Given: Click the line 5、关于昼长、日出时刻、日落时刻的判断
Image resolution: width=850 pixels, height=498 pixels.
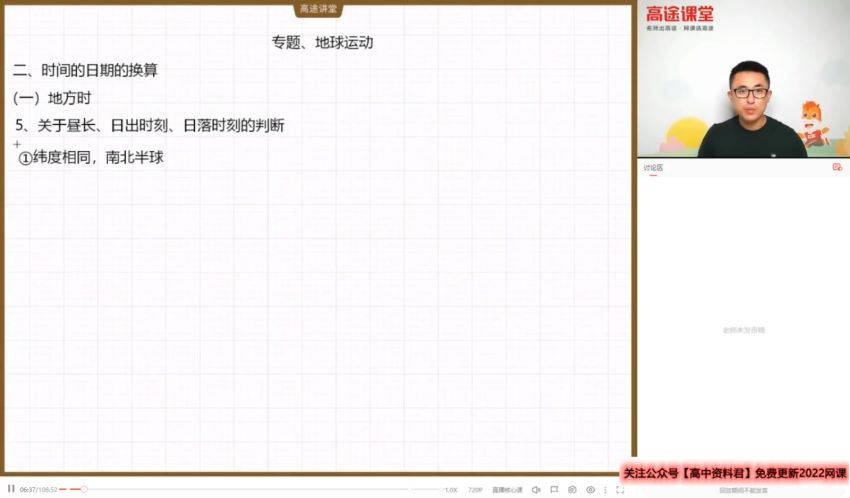Looking at the screenshot, I should click(150, 126).
